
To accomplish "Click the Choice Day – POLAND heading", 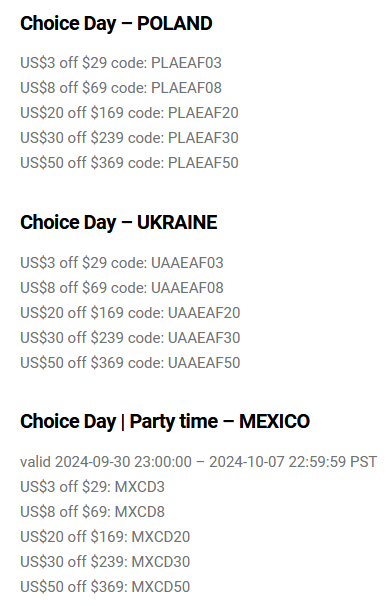I will [x=116, y=24].
